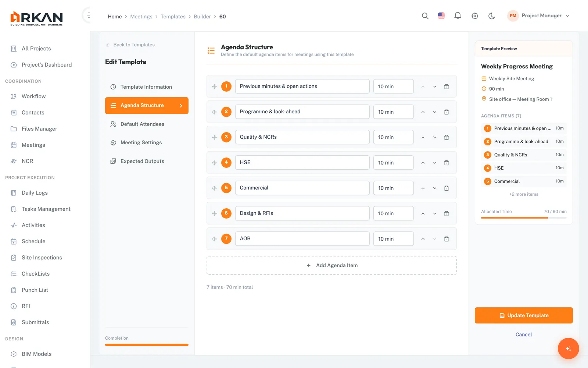Edit the AOB duration field

click(x=393, y=239)
